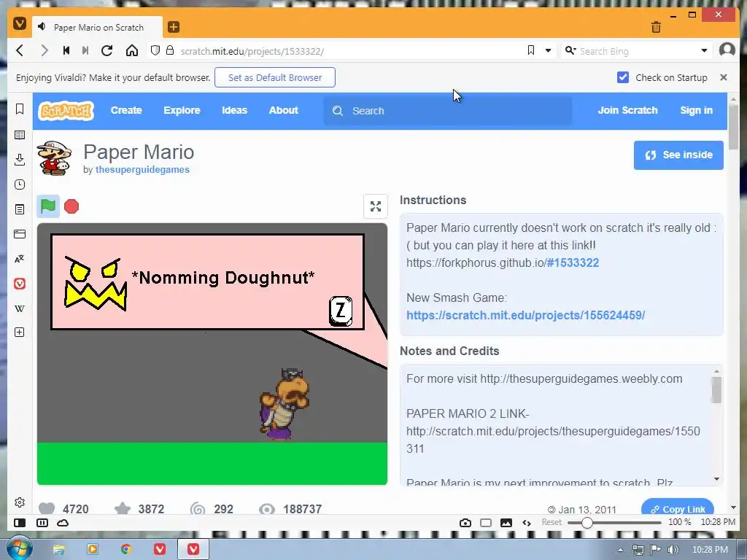747x560 pixels.
Task: Click the green flag to start project
Action: (x=48, y=206)
